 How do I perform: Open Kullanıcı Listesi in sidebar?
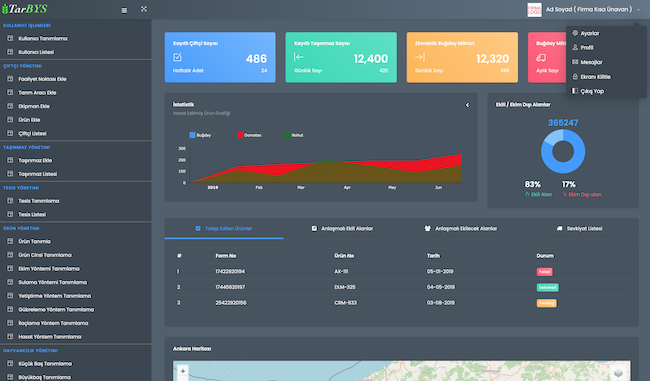tap(36, 52)
